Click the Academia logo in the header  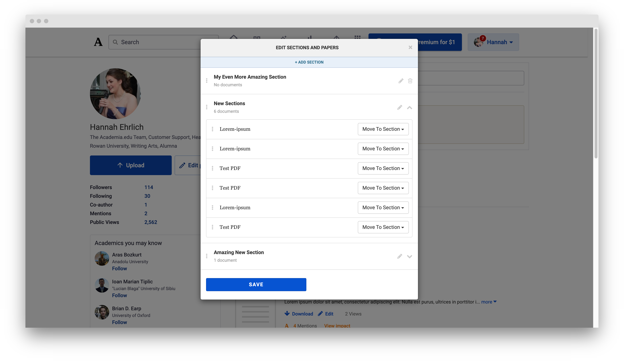pos(98,42)
